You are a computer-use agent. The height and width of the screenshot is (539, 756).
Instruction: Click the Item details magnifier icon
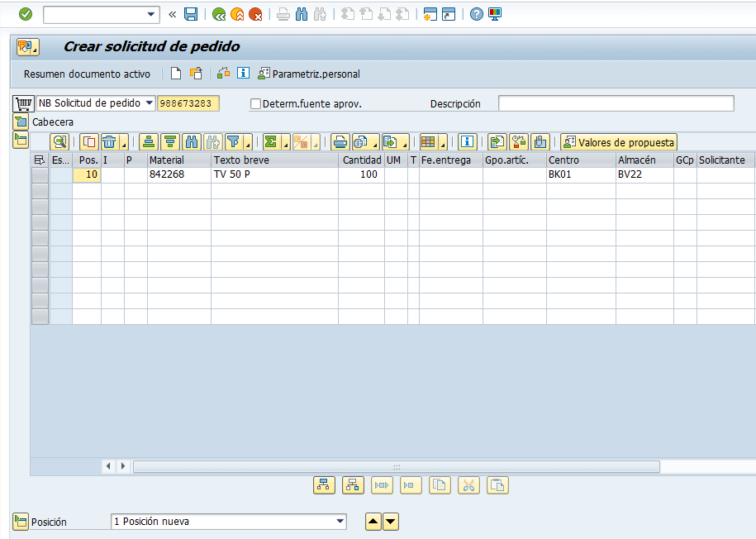pyautogui.click(x=59, y=141)
